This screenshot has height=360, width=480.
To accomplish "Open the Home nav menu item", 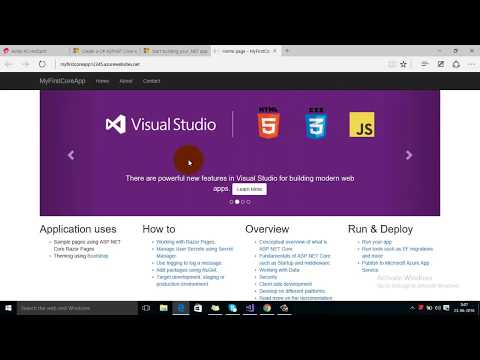I will (102, 81).
